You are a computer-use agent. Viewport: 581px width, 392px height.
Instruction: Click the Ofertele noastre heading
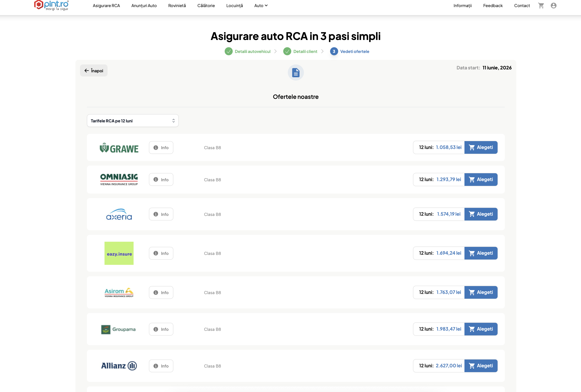point(296,97)
